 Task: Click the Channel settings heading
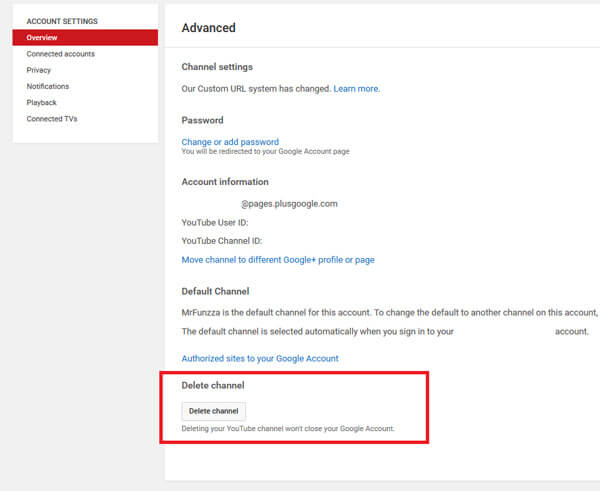[x=217, y=67]
